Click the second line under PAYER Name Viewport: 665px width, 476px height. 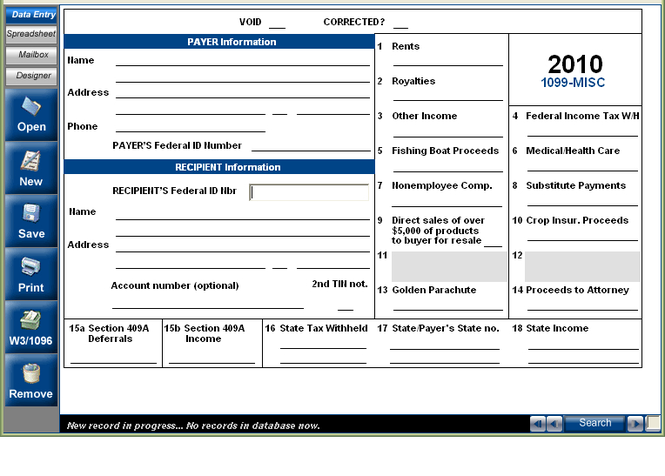pos(243,77)
